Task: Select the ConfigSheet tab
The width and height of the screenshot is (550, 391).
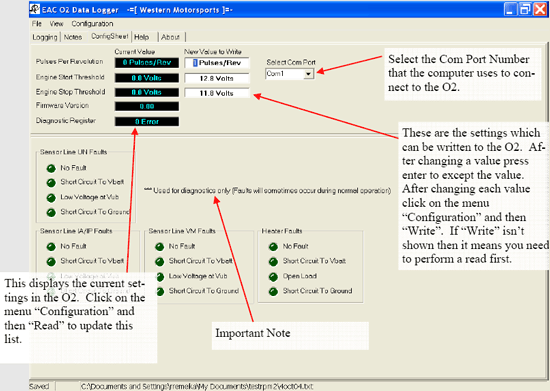Action: pos(110,36)
